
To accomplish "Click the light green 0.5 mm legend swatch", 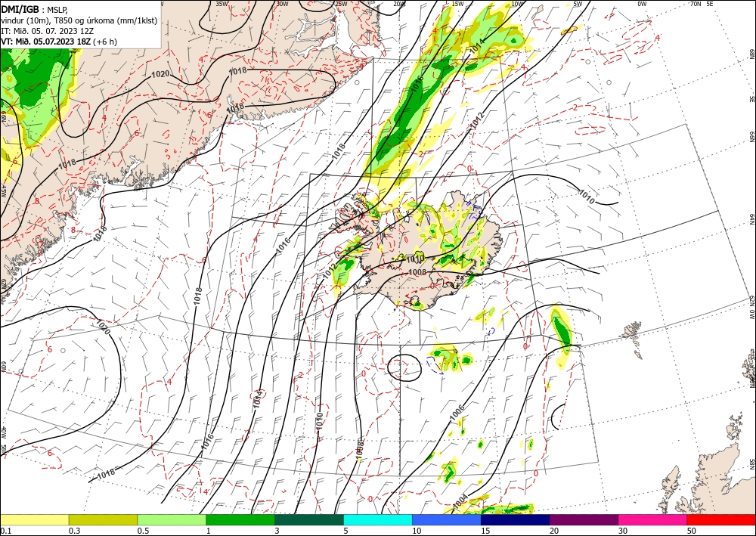I will [172, 519].
